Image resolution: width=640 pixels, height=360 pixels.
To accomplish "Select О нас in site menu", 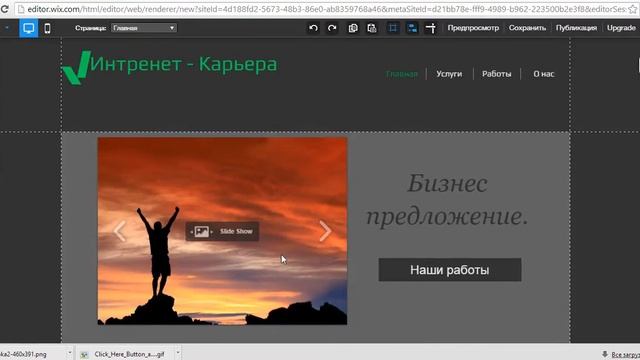I will (544, 74).
